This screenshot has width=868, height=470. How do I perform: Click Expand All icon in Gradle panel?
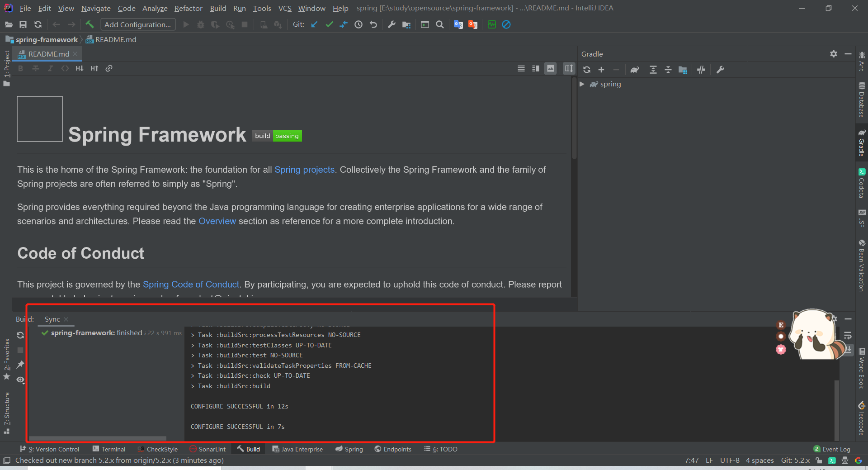point(653,70)
